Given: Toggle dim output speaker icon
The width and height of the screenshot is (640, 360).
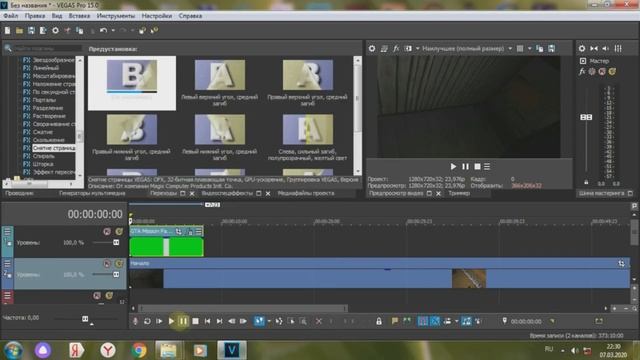Looking at the screenshot, I should pos(606,49).
